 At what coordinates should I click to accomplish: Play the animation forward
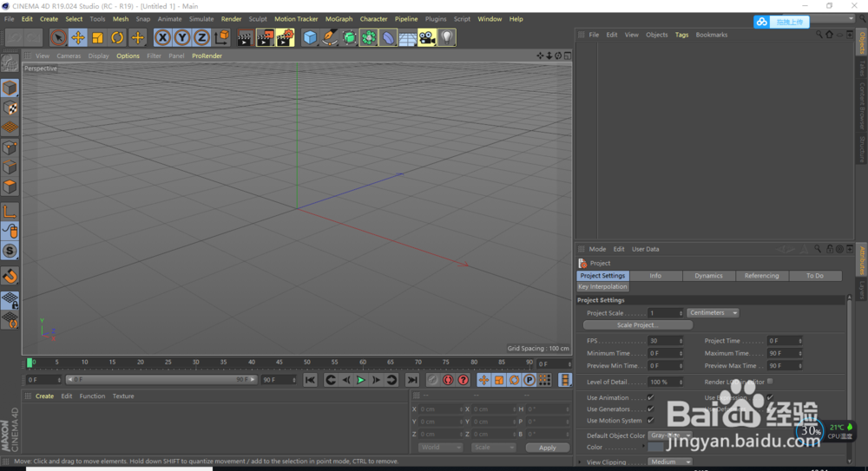tap(361, 380)
